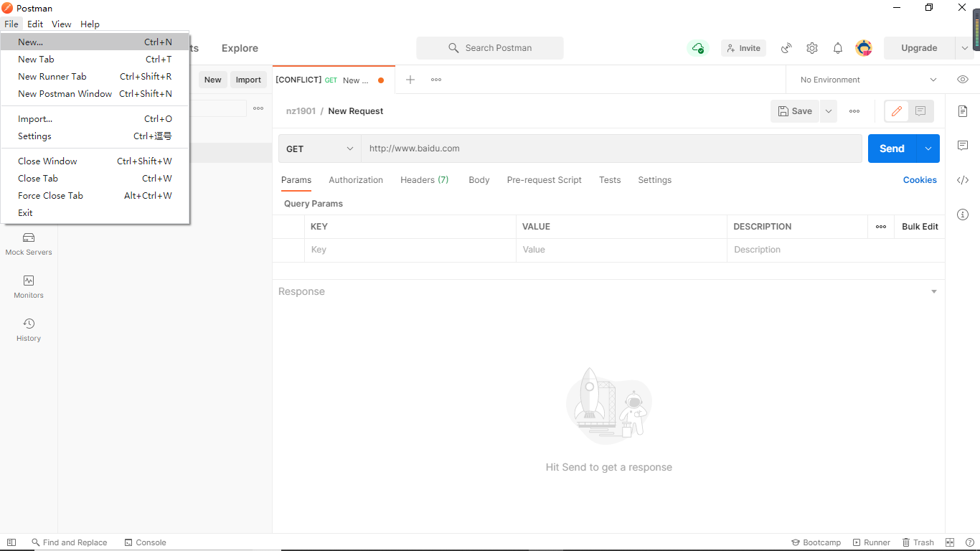
Task: Open the GET method dropdown
Action: coord(320,149)
